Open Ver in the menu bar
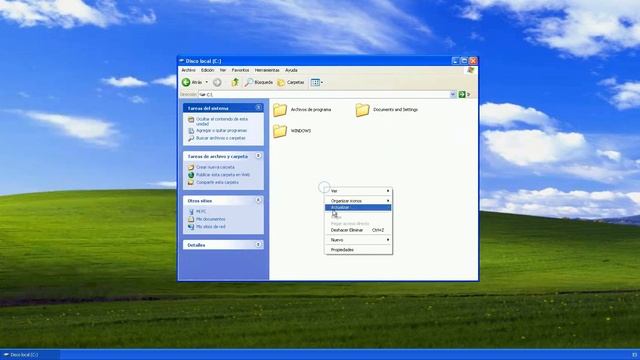This screenshot has height=360, width=640. pyautogui.click(x=223, y=70)
